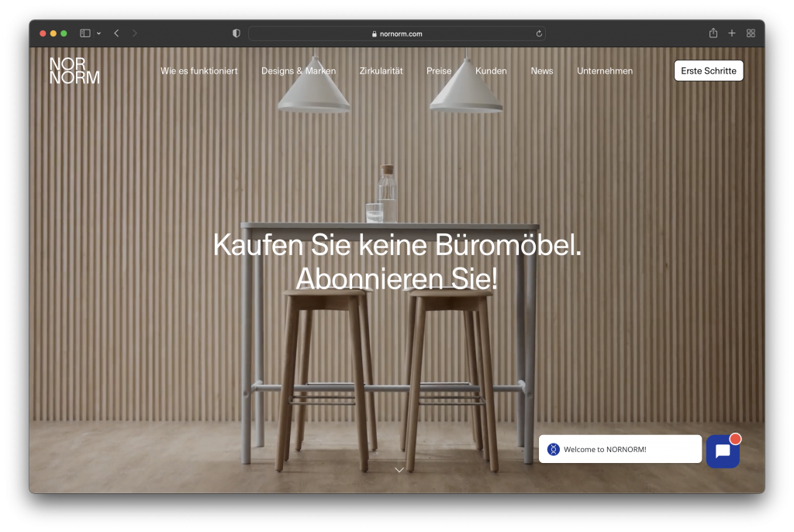Image resolution: width=794 pixels, height=532 pixels.
Task: Select Zirkularität from the navigation bar
Action: [380, 71]
